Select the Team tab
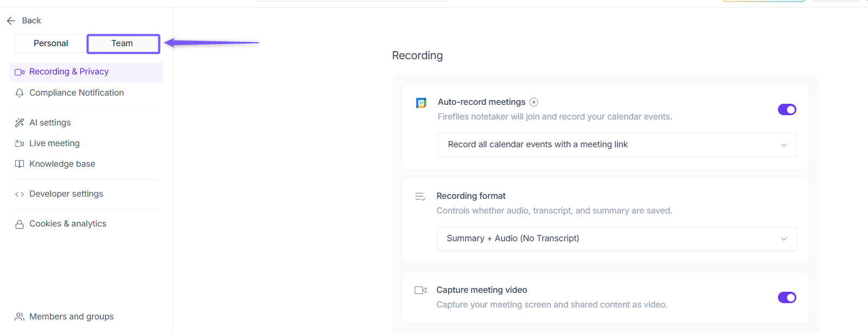 (123, 43)
